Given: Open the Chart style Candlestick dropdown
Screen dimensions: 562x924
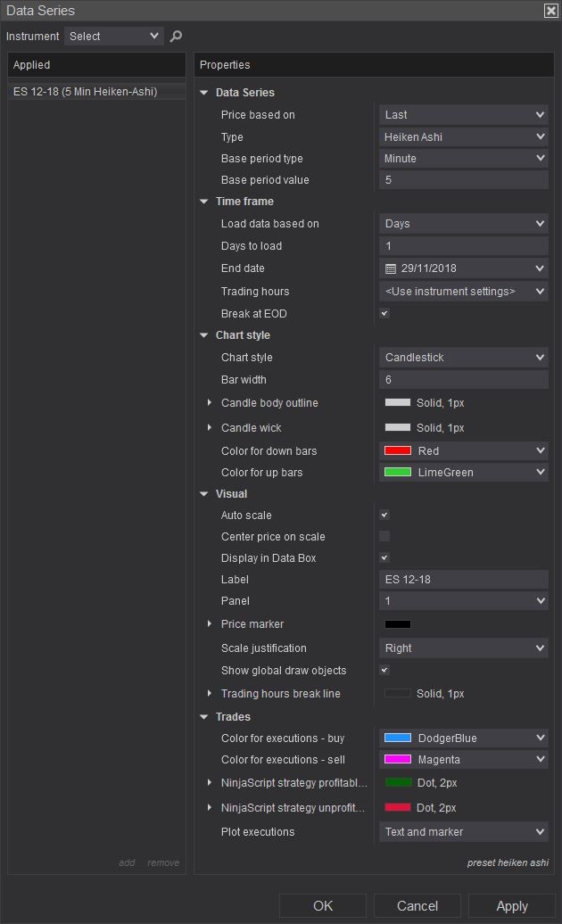Looking at the screenshot, I should point(463,358).
